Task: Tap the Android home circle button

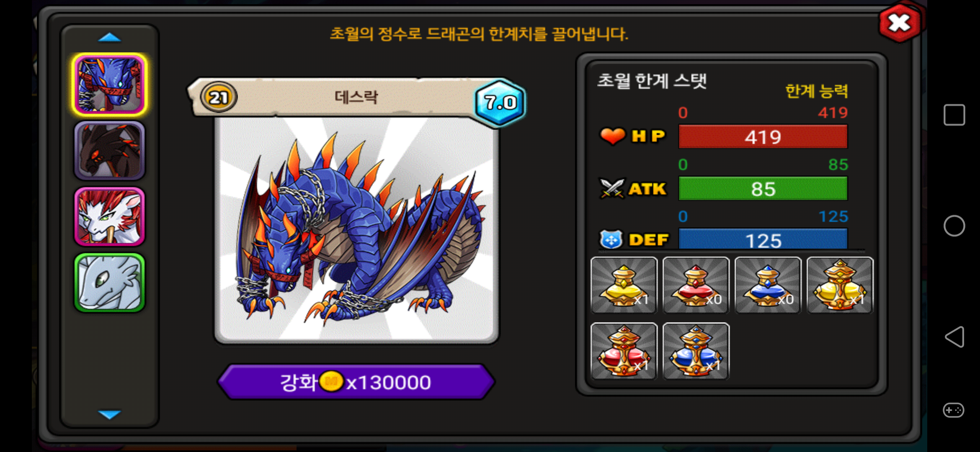Action: 954,226
